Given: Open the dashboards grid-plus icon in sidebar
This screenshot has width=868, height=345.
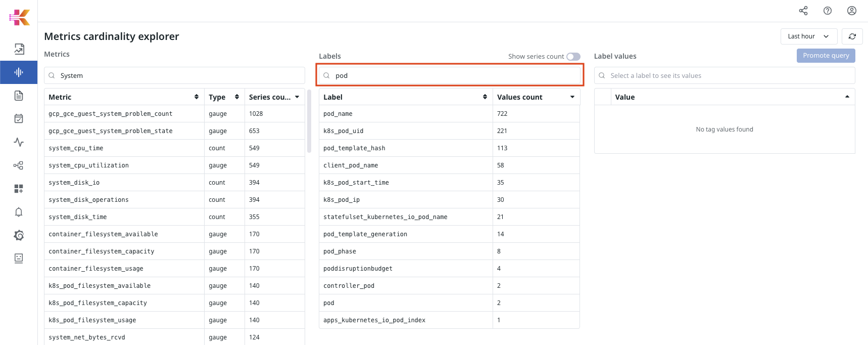Looking at the screenshot, I should [x=19, y=189].
